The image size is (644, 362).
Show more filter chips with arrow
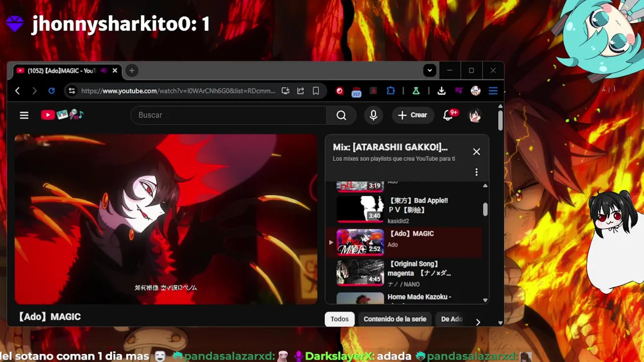[478, 322]
